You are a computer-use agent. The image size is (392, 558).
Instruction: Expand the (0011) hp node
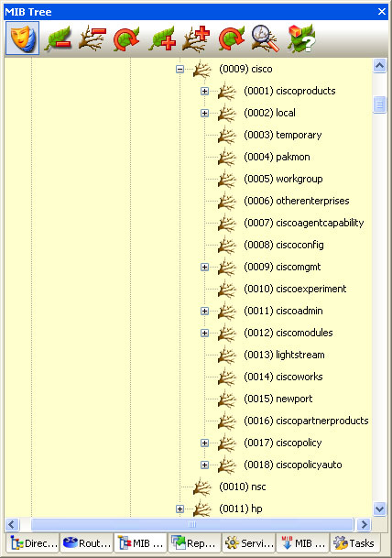pyautogui.click(x=180, y=509)
